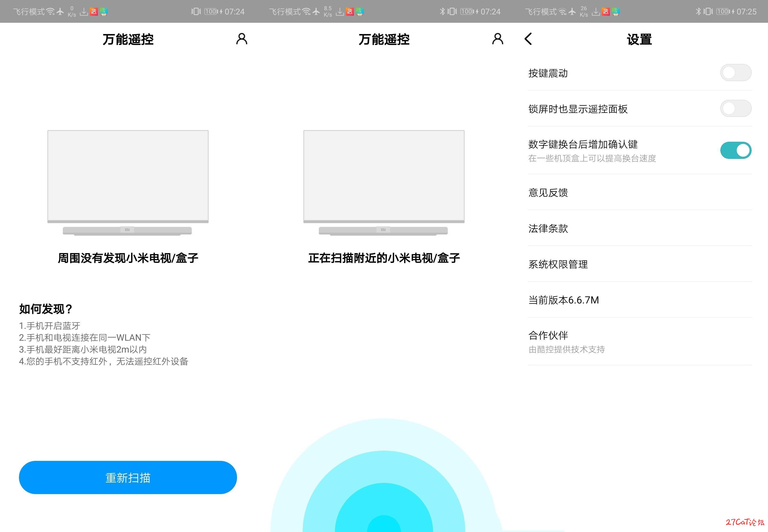Open user profile icon on the scanning screen
The width and height of the screenshot is (768, 532).
498,39
